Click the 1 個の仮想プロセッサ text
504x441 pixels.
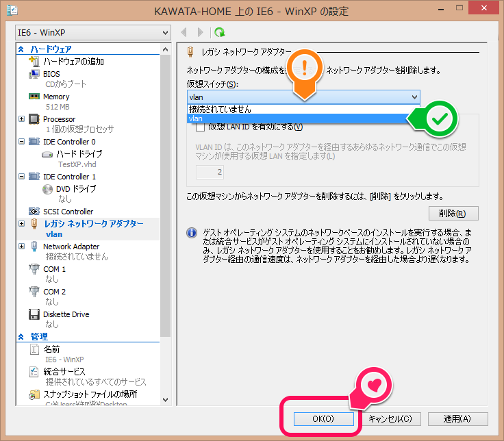click(79, 129)
